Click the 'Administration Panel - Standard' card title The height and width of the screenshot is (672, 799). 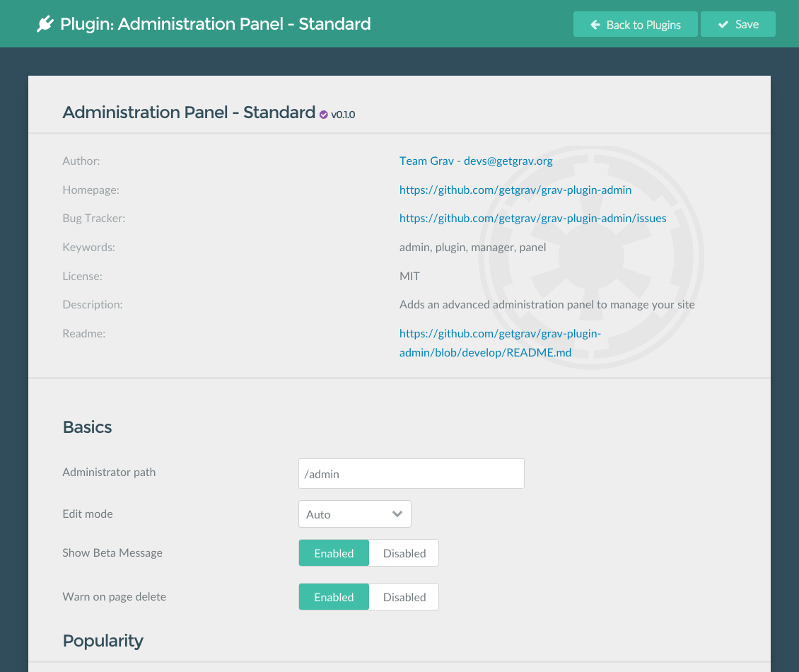point(189,112)
